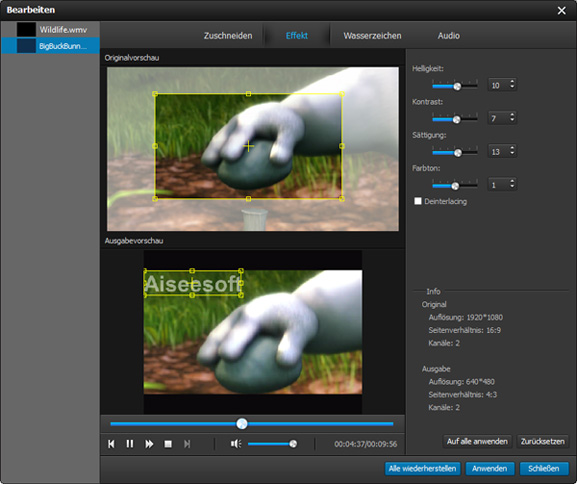Click the playback time 00:04:37/00:09:56
Viewport: 577px width, 484px height.
pos(365,444)
